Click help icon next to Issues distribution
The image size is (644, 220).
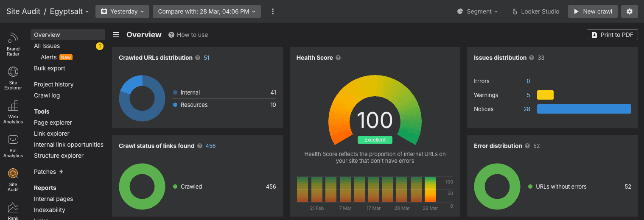click(532, 58)
